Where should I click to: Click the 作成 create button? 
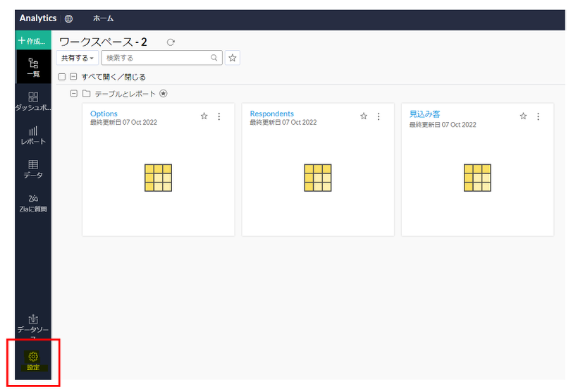click(x=32, y=41)
